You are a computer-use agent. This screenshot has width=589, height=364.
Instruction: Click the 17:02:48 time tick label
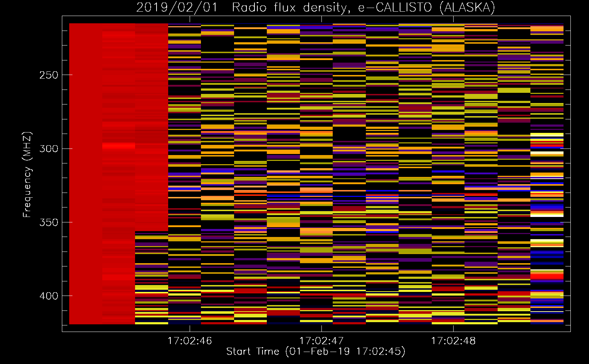(x=453, y=341)
